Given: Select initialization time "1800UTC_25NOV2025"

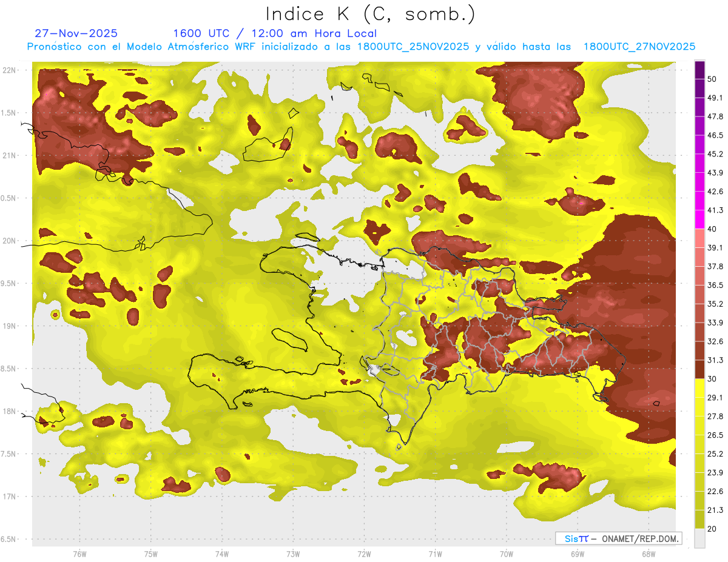Looking at the screenshot, I should [413, 47].
